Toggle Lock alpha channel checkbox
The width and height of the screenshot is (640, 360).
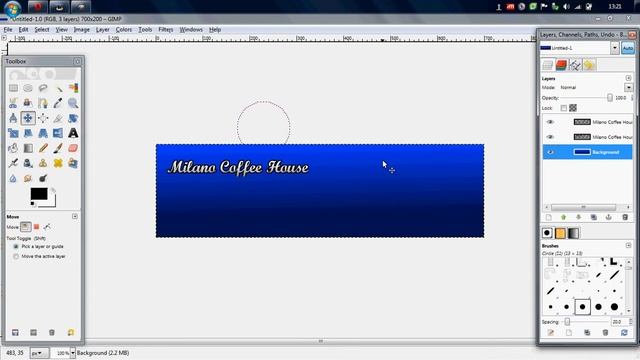point(573,108)
